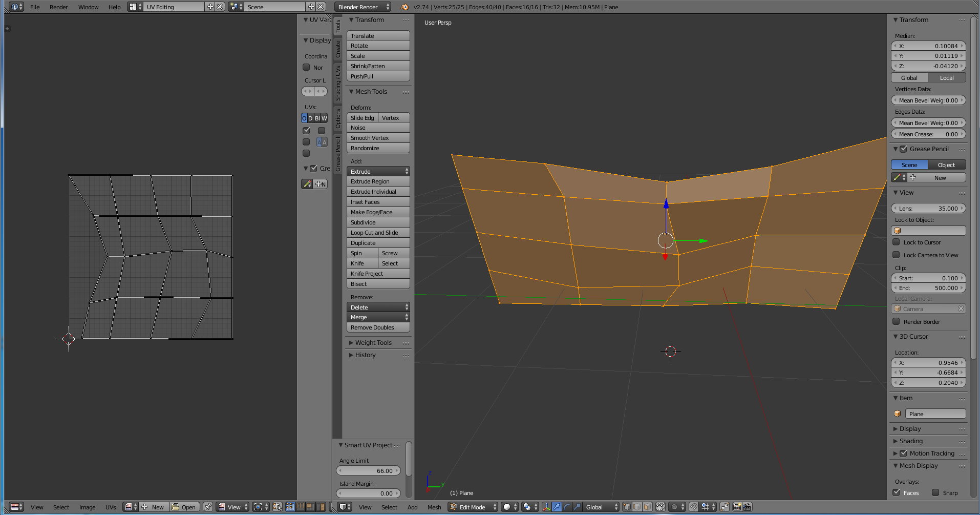980x515 pixels.
Task: Open Edit Mode selector dropdown
Action: point(473,507)
